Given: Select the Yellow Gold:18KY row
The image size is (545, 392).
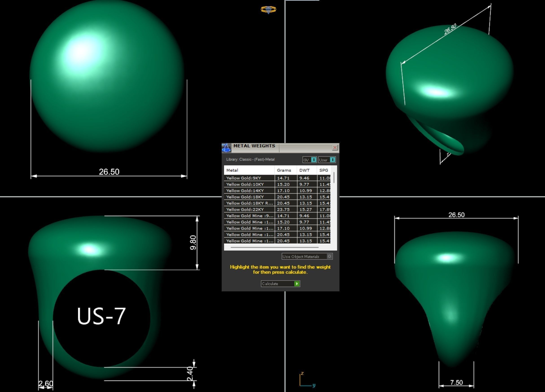Looking at the screenshot, I should [x=277, y=197].
